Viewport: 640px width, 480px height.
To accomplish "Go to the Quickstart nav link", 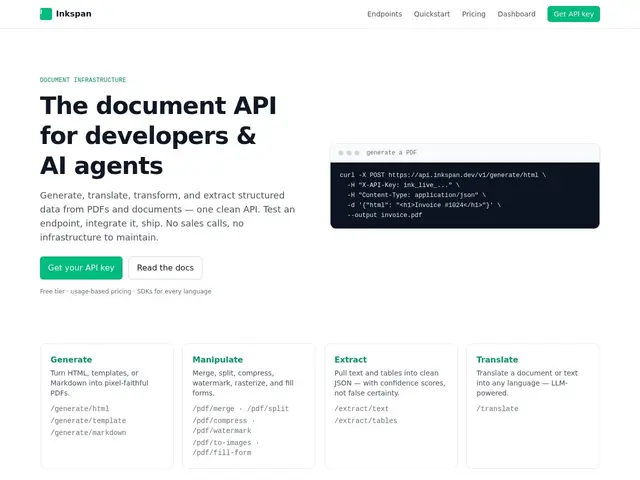I will (x=432, y=14).
